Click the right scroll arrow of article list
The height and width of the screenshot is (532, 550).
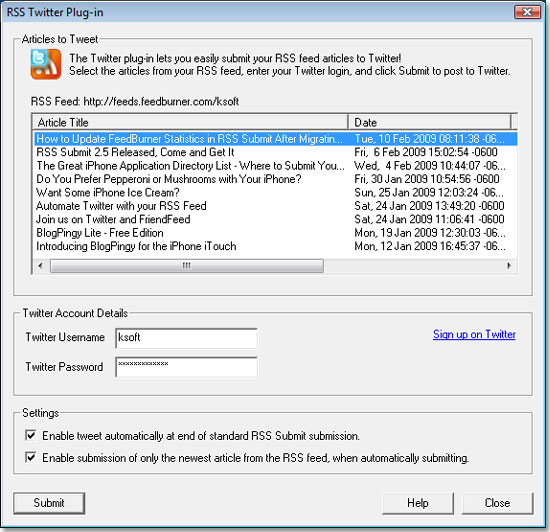point(509,265)
